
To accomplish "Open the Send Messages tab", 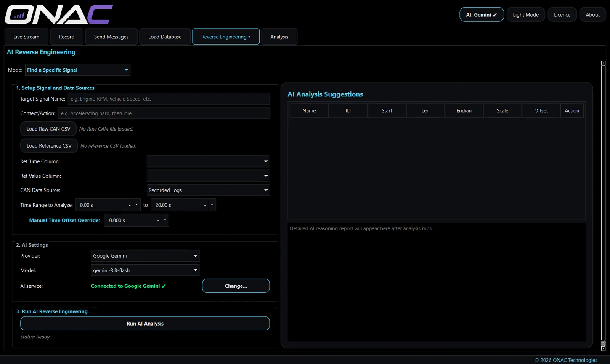I will click(x=111, y=37).
